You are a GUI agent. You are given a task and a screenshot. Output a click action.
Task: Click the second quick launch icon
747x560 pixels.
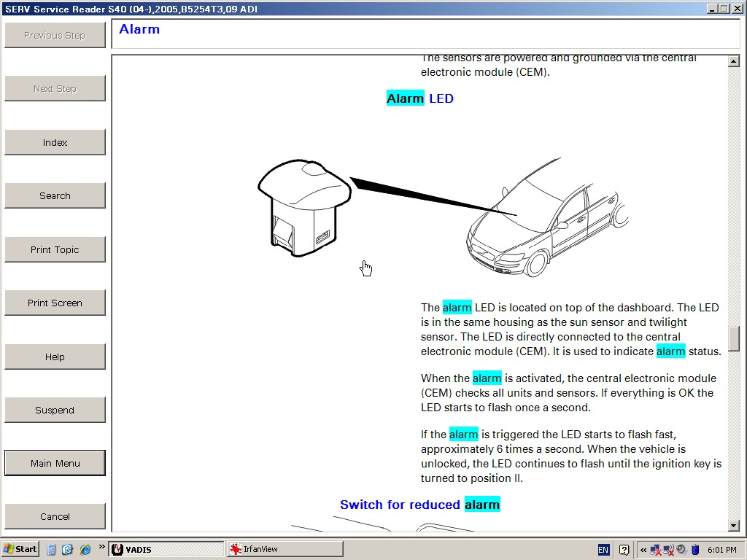coord(68,550)
